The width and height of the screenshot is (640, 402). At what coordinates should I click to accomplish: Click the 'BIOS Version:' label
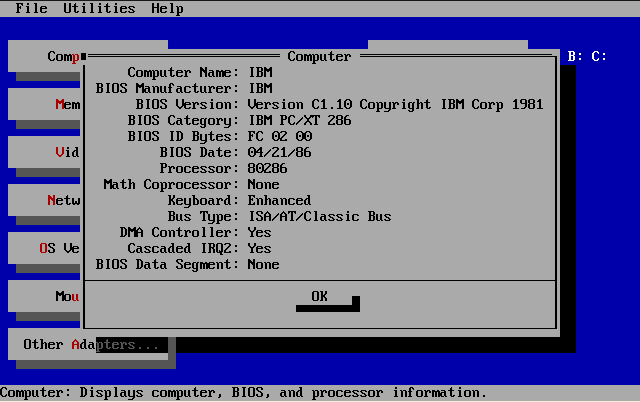coord(187,104)
